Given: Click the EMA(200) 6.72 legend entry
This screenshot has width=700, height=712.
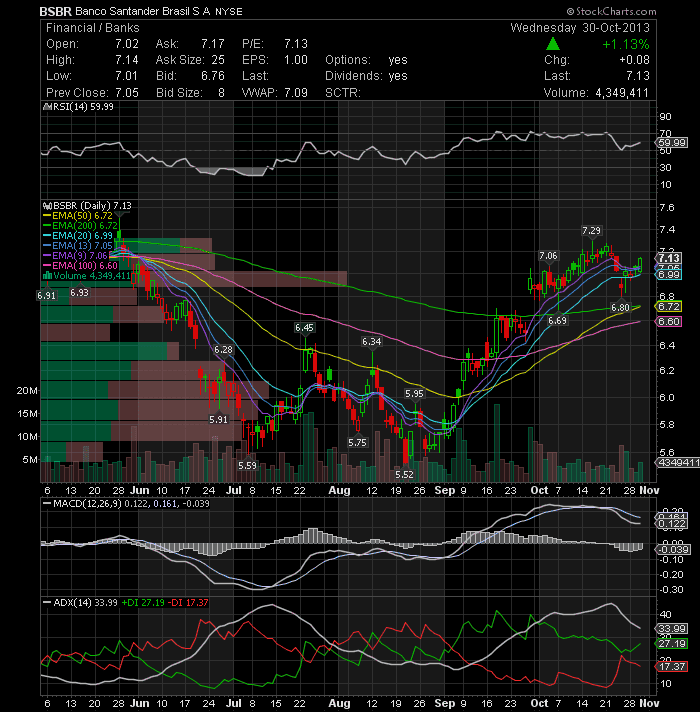Looking at the screenshot, I should [x=80, y=226].
